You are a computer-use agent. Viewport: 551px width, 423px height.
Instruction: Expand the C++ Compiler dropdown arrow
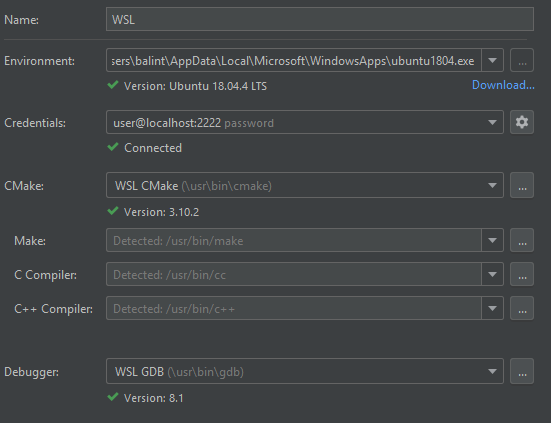point(492,308)
